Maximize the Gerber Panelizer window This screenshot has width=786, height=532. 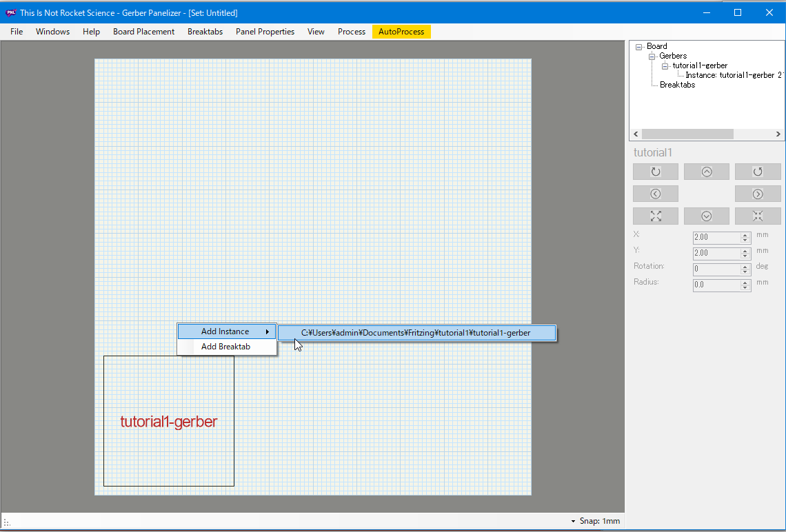pyautogui.click(x=738, y=12)
